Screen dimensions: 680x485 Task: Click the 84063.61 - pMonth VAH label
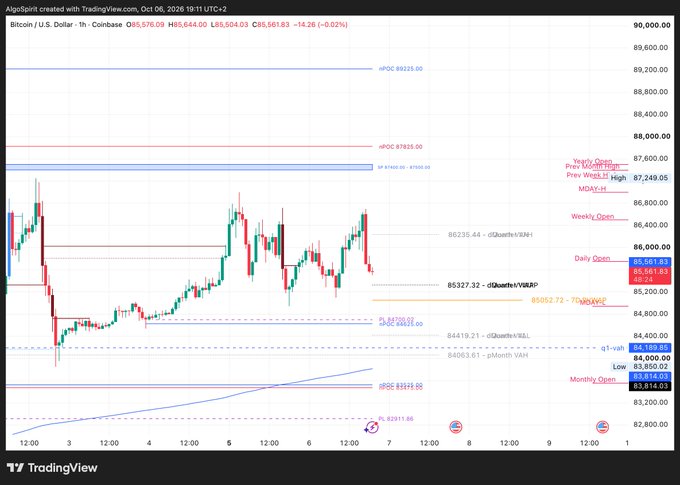(487, 355)
